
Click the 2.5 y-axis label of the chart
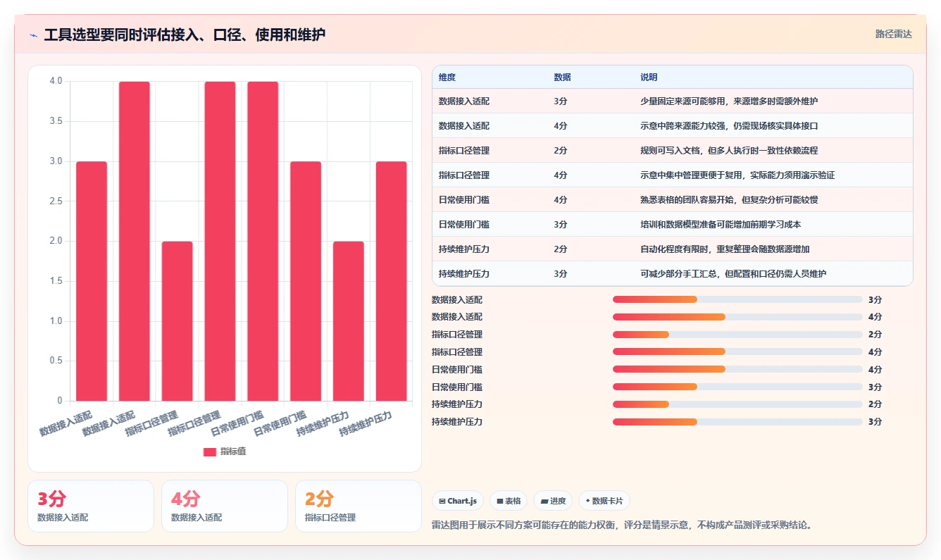coord(56,201)
